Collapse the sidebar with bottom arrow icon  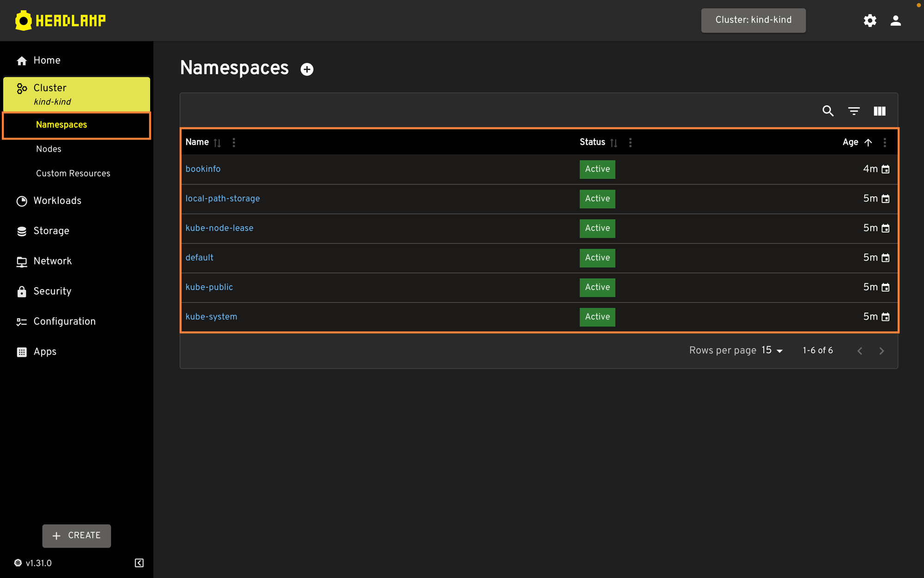coord(139,563)
